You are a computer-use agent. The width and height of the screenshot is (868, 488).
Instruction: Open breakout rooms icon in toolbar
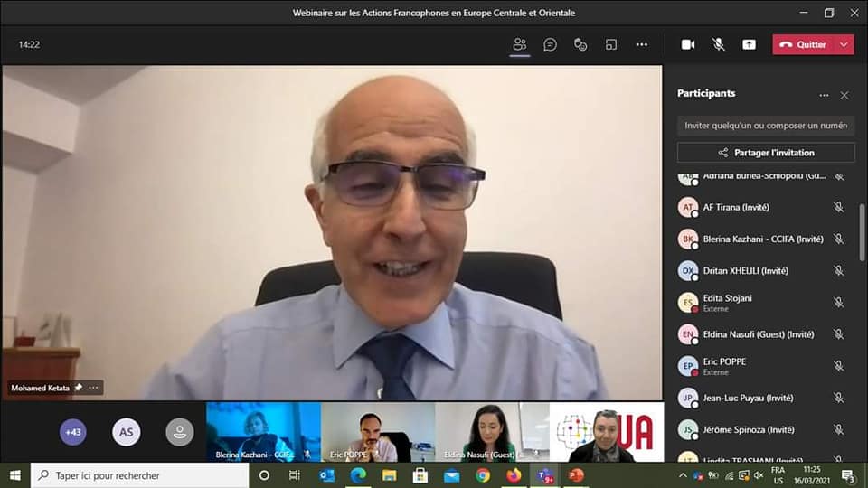click(x=611, y=44)
